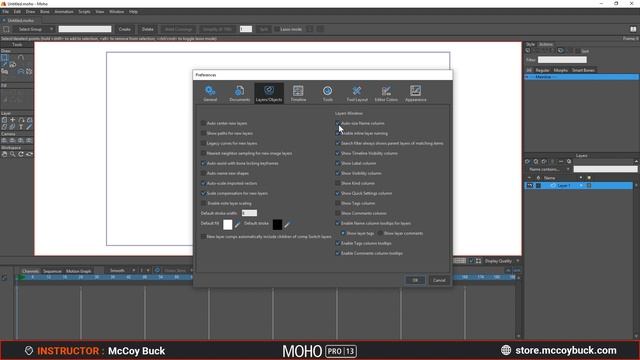Viewport: 640px width, 360px height.
Task: Open the Select Group dropdown
Action: [34, 29]
